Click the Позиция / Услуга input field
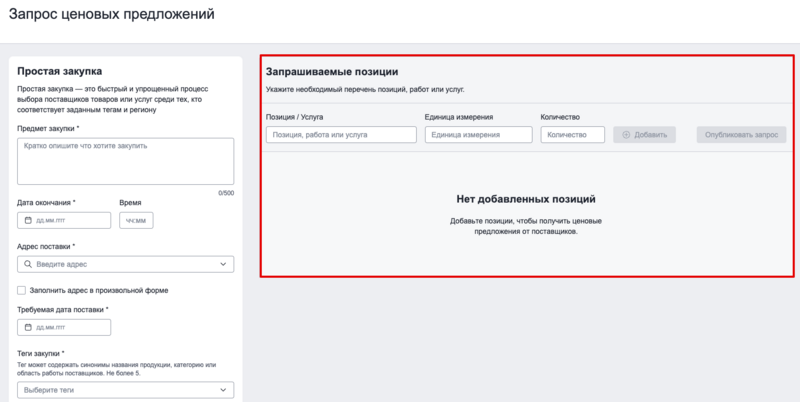Screen dimensions: 800x402 click(341, 134)
